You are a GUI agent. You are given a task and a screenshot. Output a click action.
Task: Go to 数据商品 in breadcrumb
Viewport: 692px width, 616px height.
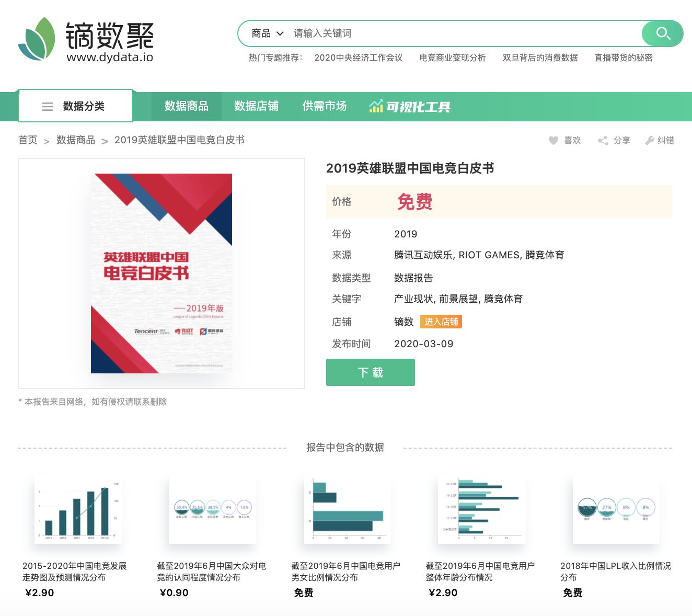(x=76, y=140)
